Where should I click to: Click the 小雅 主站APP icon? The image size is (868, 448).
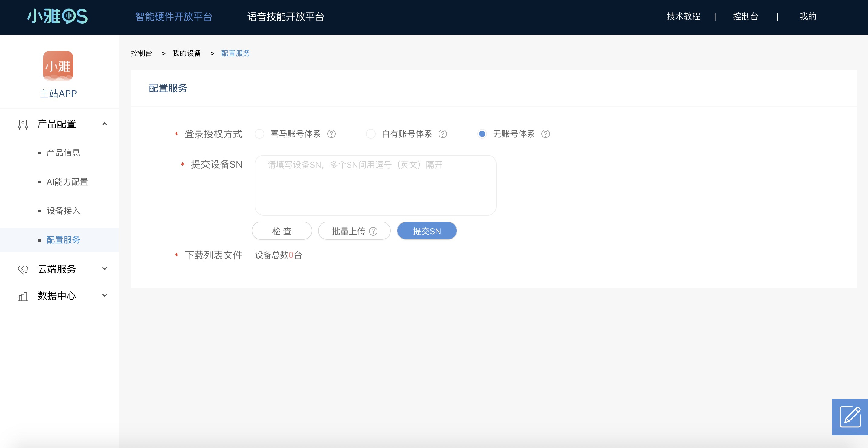[x=58, y=66]
